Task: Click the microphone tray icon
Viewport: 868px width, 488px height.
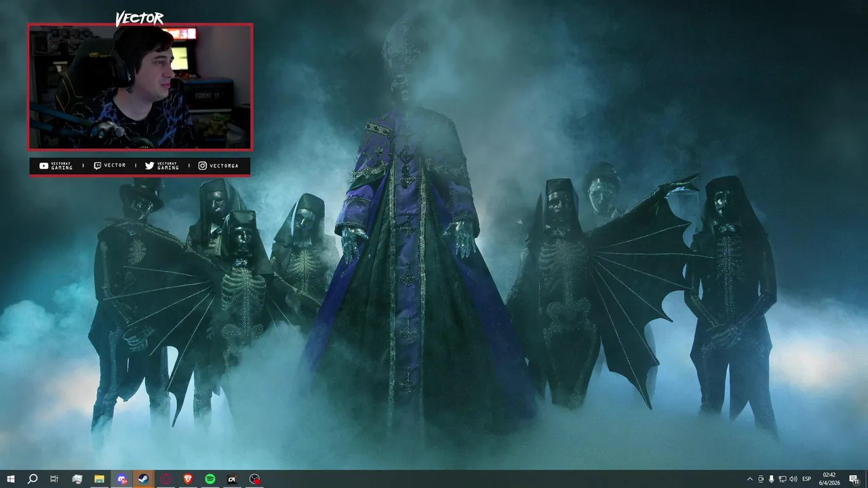Action: [772, 479]
